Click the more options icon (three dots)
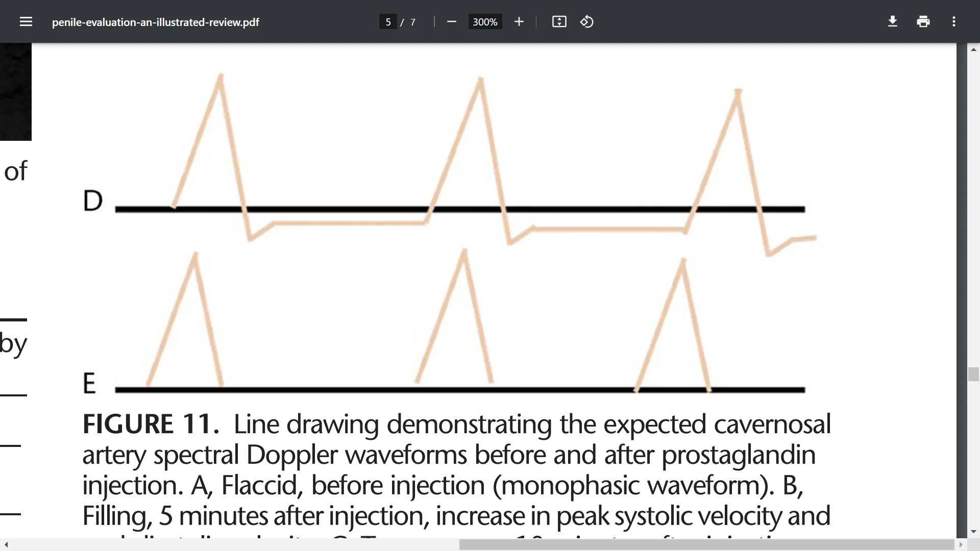 [x=954, y=21]
